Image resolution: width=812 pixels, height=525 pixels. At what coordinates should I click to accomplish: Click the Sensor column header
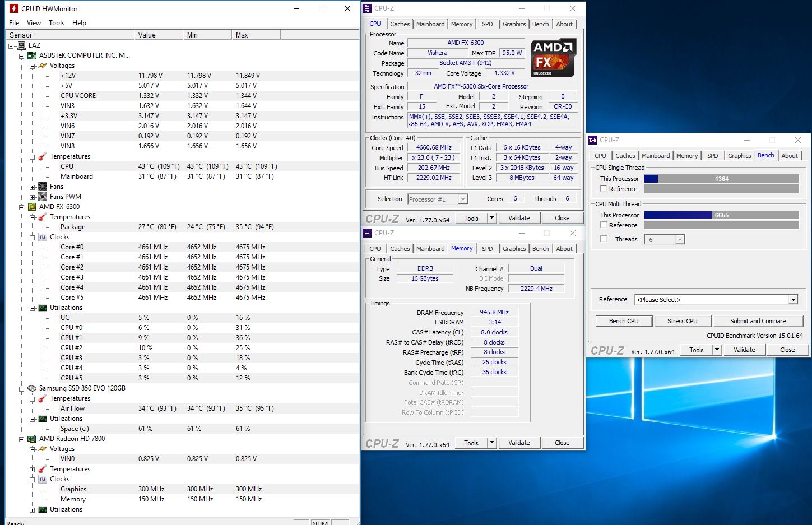[70, 35]
